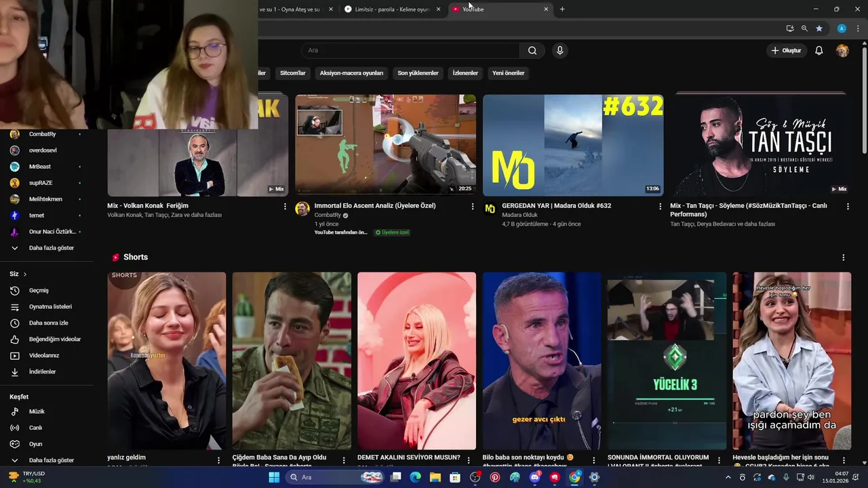The width and height of the screenshot is (868, 488).
Task: Click the Madara Olduk channel avatar icon
Action: [490, 209]
